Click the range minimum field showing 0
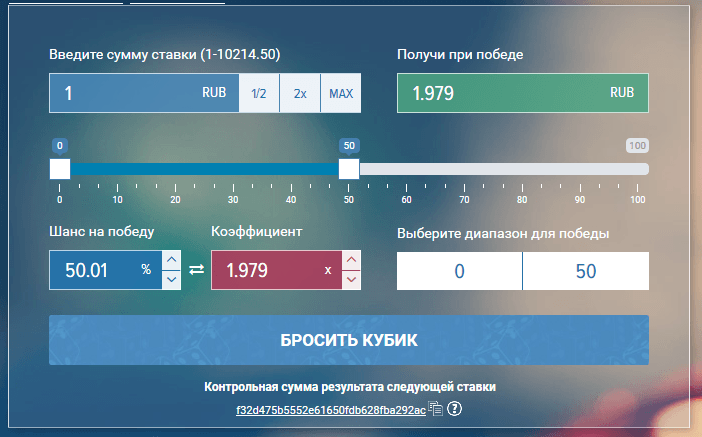702x437 pixels. (x=459, y=271)
